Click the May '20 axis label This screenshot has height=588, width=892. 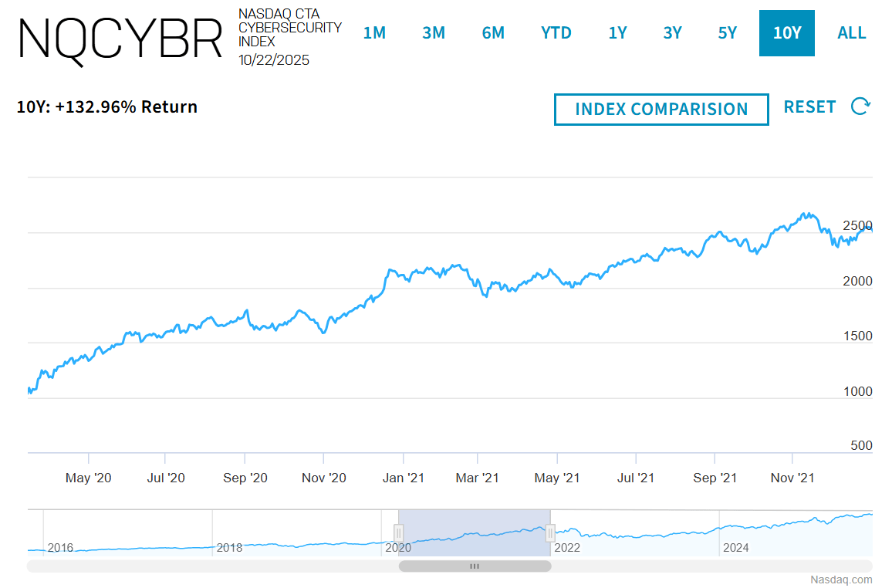(x=88, y=478)
